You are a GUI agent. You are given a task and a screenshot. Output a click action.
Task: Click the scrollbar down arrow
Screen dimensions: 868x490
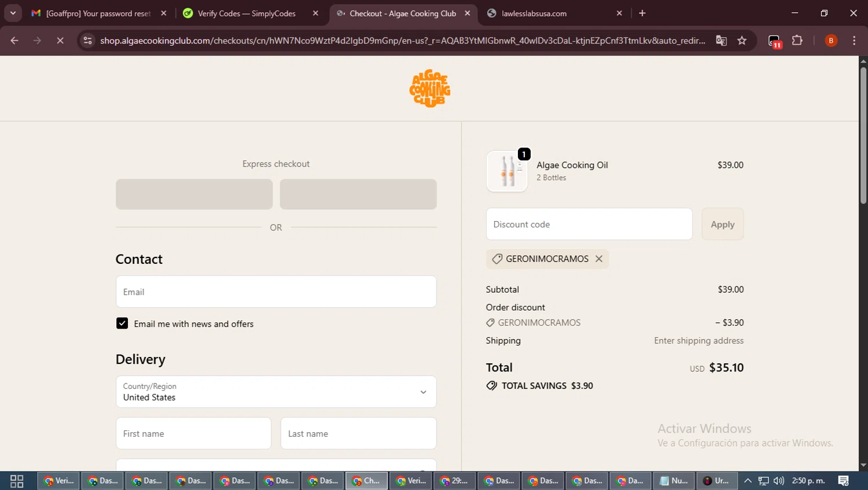click(x=863, y=465)
